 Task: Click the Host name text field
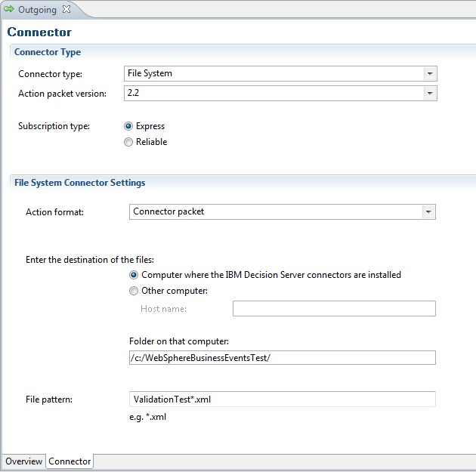334,308
